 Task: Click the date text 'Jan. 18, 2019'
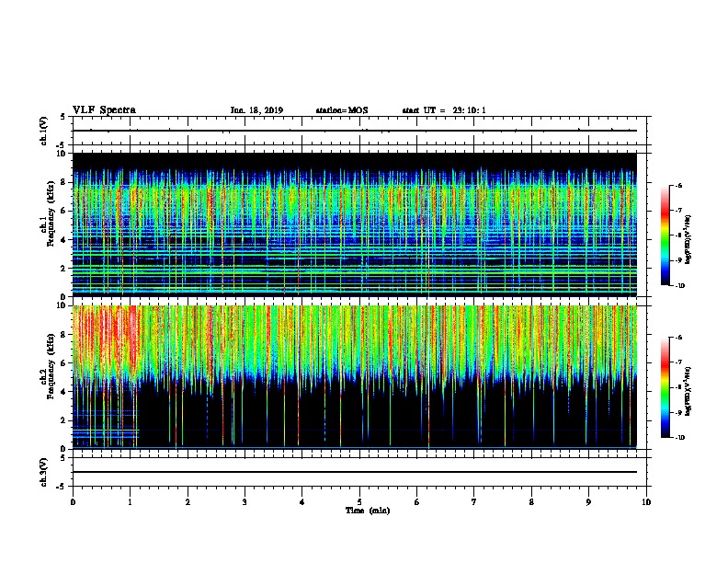pos(256,110)
